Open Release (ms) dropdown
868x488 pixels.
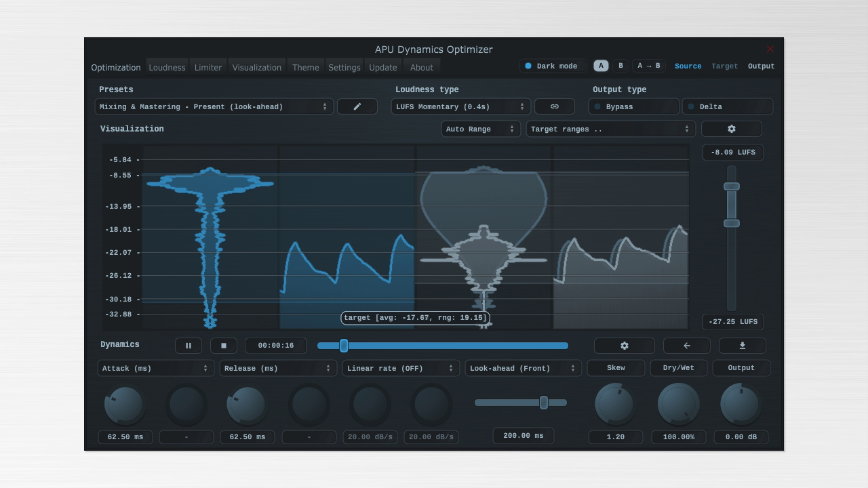[x=278, y=368]
